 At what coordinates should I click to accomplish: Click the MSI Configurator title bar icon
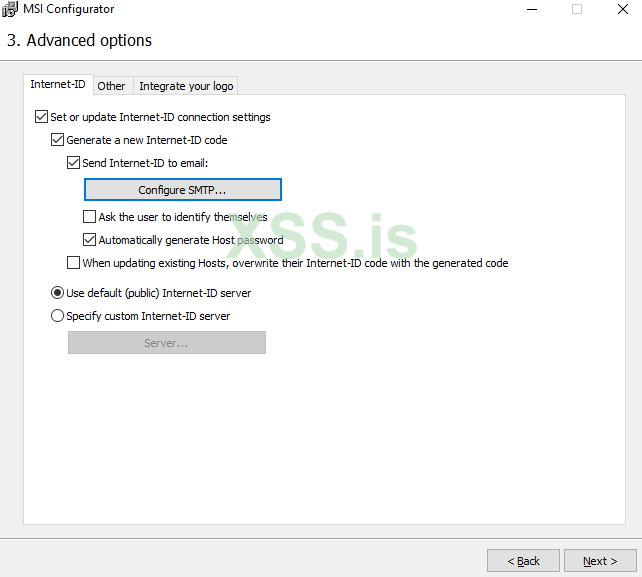(x=10, y=9)
